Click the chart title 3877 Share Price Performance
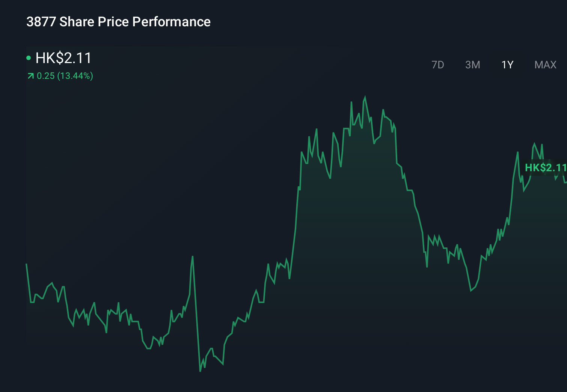The width and height of the screenshot is (567, 392). tap(118, 22)
